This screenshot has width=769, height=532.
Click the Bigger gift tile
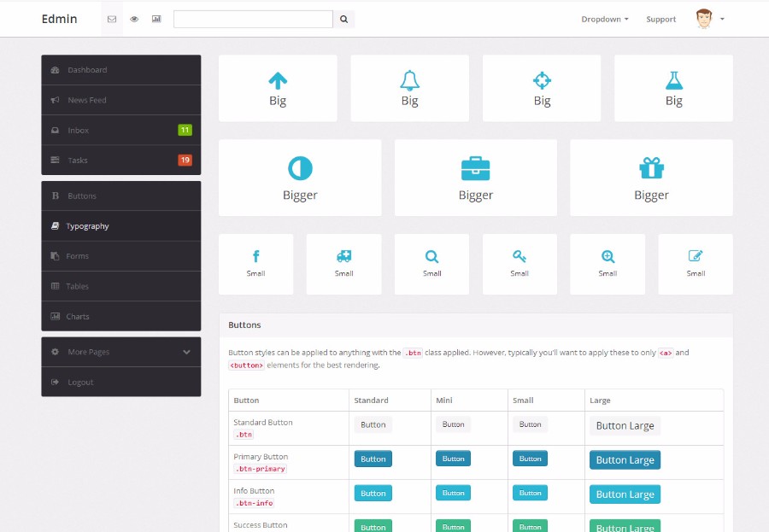point(651,178)
